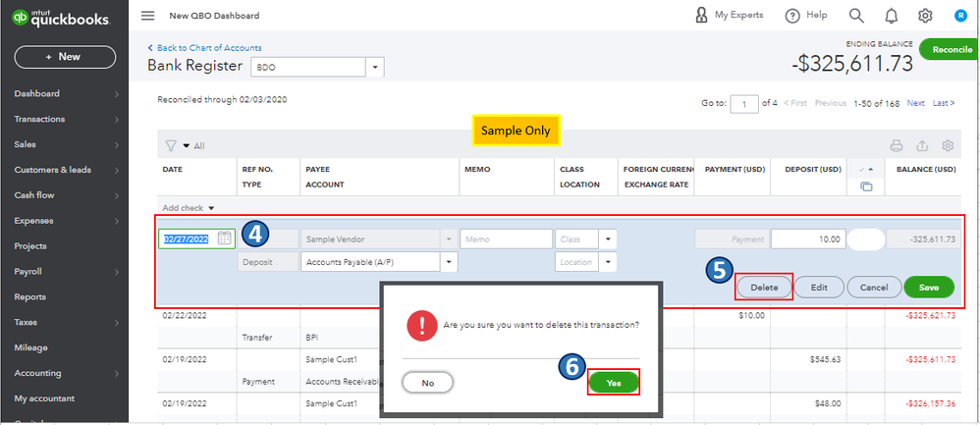Click the -$326,157.36 balance cell

[931, 403]
